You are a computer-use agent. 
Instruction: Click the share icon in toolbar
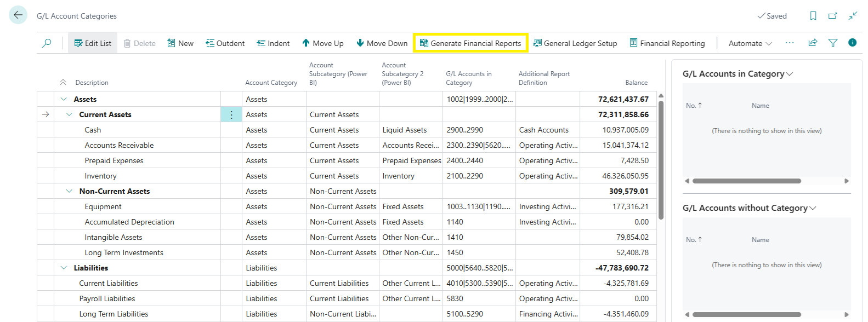(813, 43)
